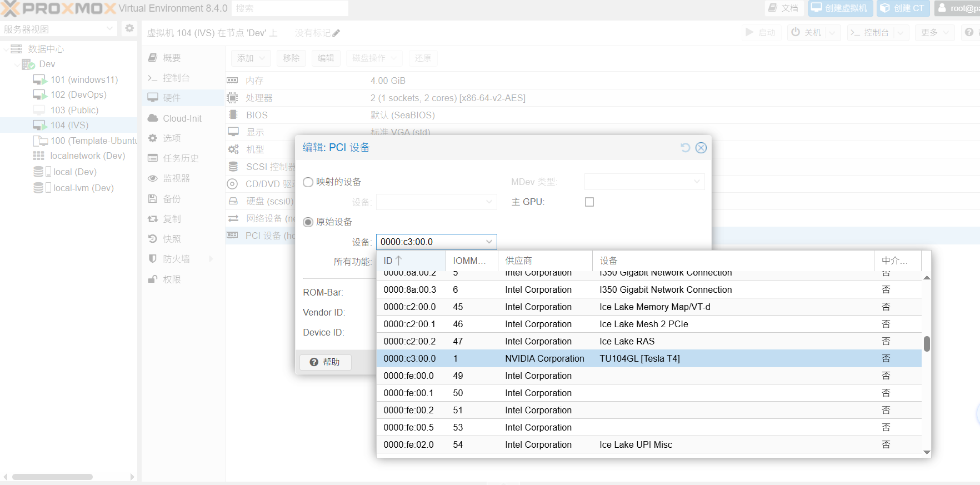This screenshot has height=485, width=980.
Task: Click the pencil icon to edit tags
Action: (x=336, y=33)
